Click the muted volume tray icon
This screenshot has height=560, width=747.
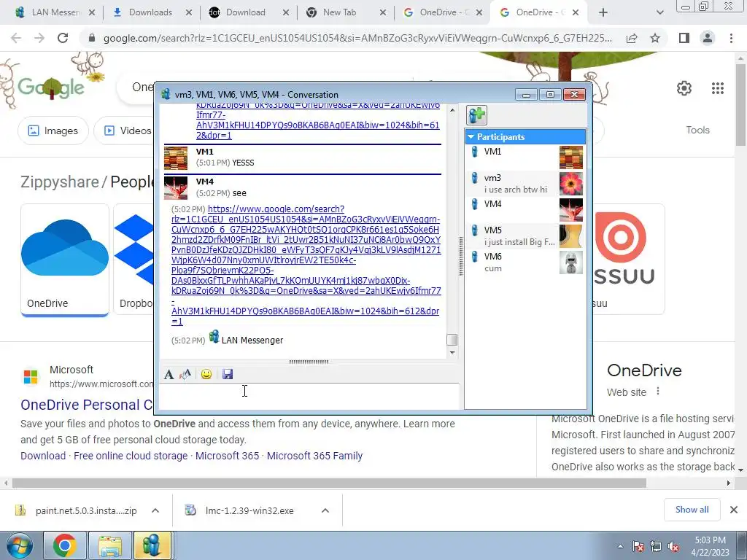(x=673, y=546)
